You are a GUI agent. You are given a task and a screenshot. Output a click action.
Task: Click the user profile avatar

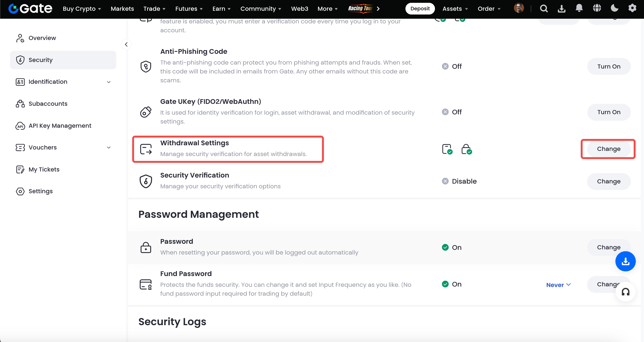coord(519,8)
